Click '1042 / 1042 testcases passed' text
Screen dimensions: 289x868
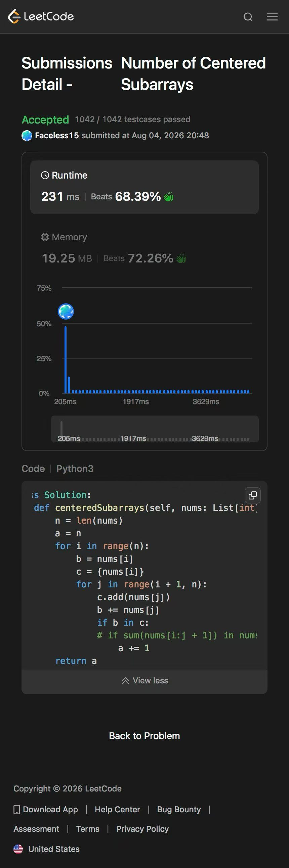[x=132, y=119]
